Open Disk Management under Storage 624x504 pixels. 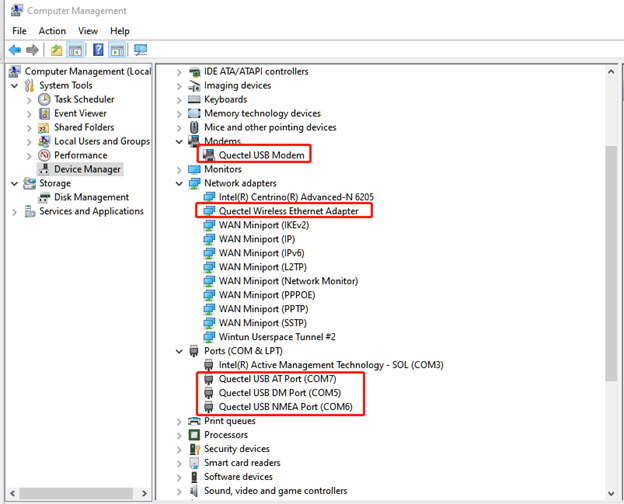click(91, 198)
